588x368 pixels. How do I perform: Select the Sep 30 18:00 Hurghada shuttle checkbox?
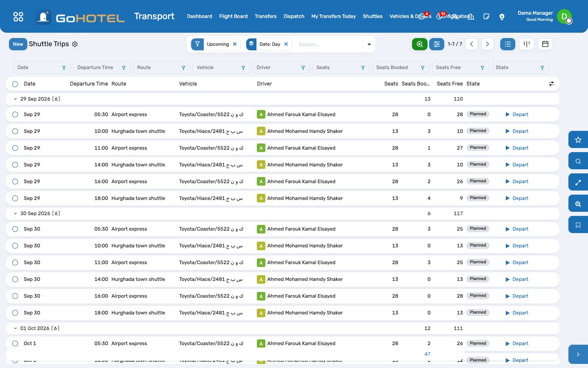[15, 313]
